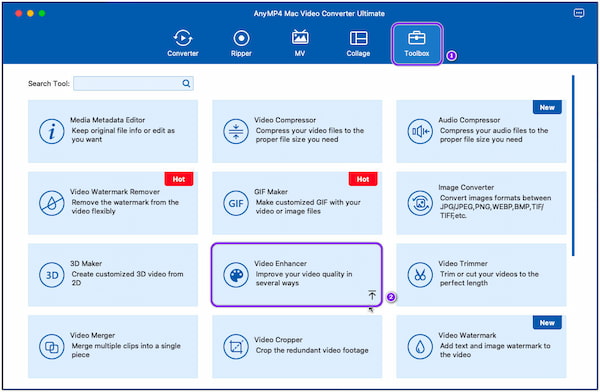Click the Video Cropper crop icon

tap(236, 346)
